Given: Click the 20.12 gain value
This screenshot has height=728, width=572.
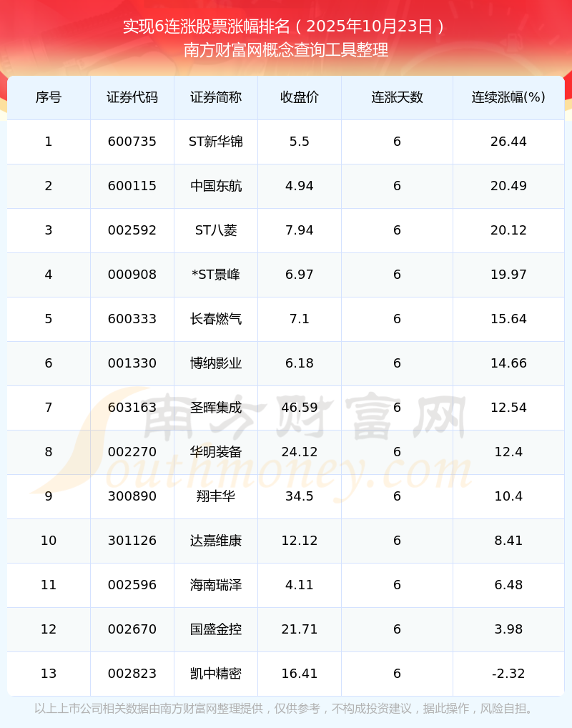Looking at the screenshot, I should click(508, 230).
